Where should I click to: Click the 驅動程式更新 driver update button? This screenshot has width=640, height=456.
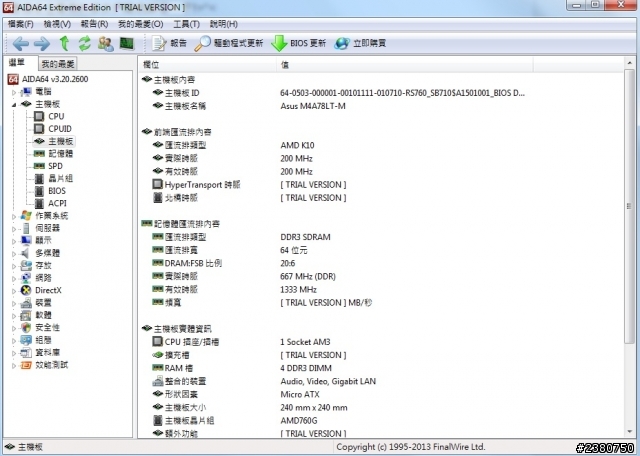(x=229, y=43)
